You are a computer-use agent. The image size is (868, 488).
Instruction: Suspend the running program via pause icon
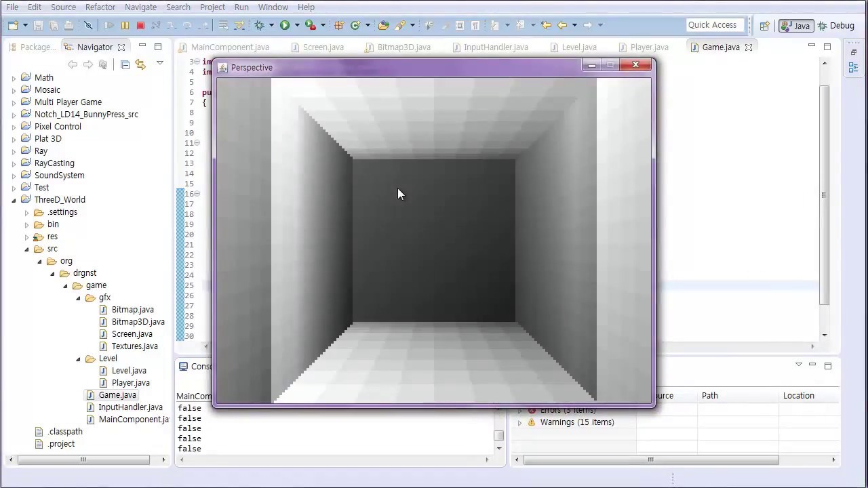pos(125,25)
